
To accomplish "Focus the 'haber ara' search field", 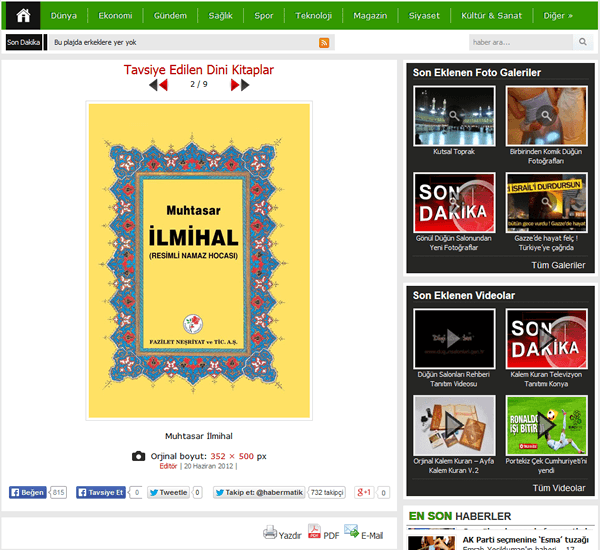I will [521, 42].
